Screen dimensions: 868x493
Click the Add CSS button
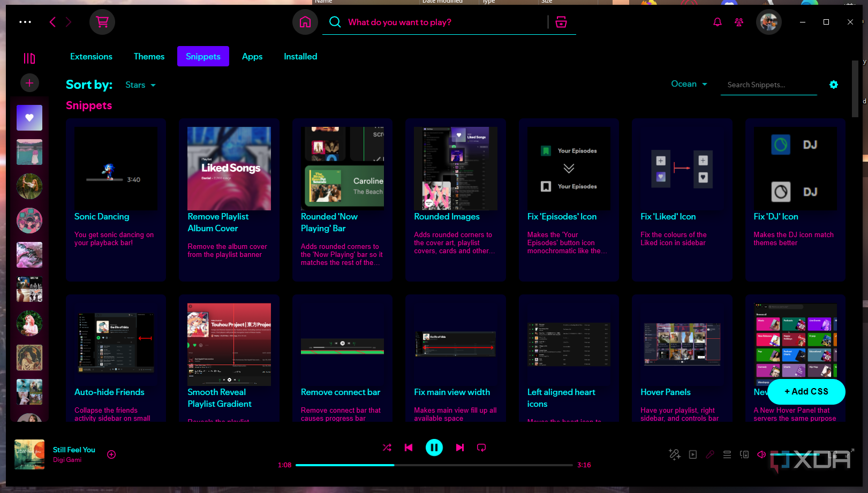806,392
